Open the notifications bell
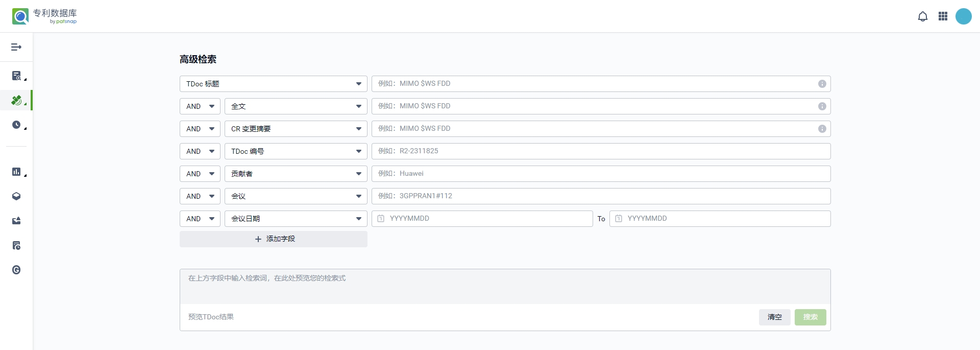This screenshot has width=980, height=350. [922, 16]
